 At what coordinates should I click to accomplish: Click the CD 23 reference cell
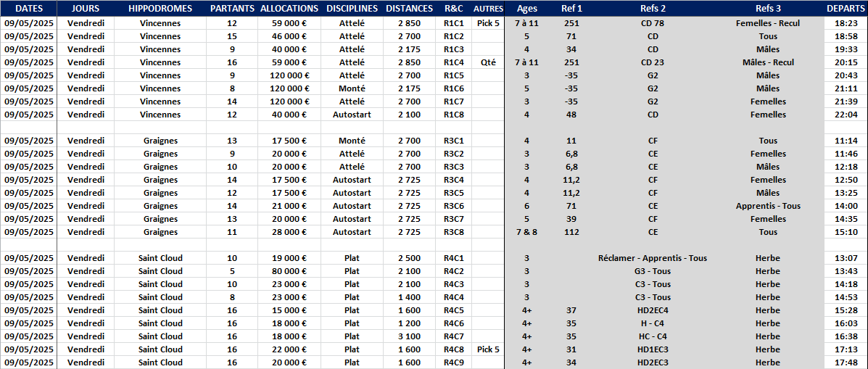point(653,62)
